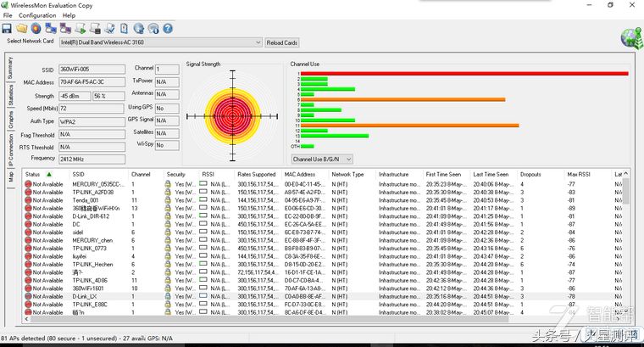Click the red channel 1 usage bar
644x347 pixels.
[464, 73]
